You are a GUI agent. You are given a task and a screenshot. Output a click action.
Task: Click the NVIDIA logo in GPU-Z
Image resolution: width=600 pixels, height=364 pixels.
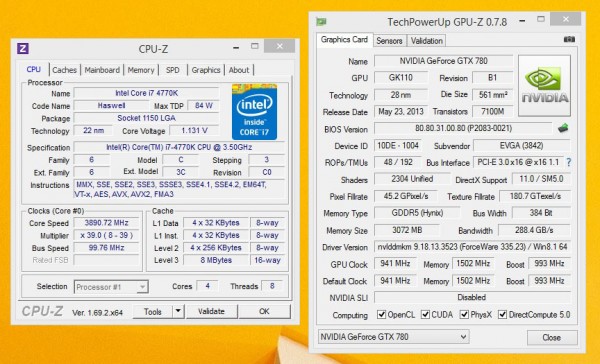point(545,86)
